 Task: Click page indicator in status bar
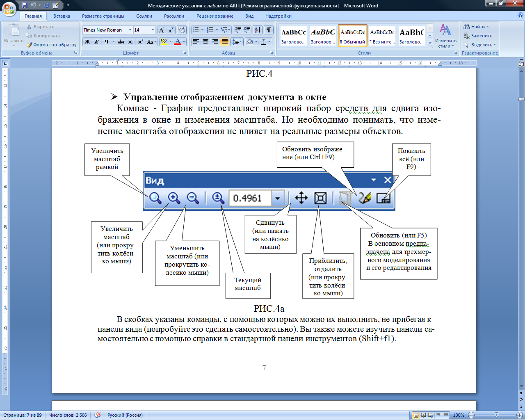click(x=23, y=415)
